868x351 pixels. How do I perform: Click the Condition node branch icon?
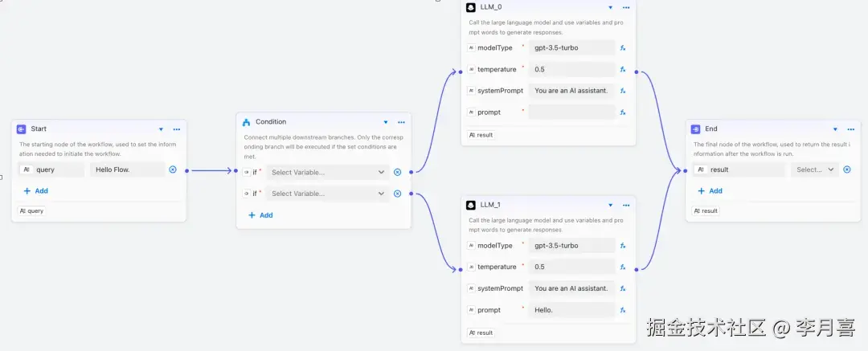point(246,122)
